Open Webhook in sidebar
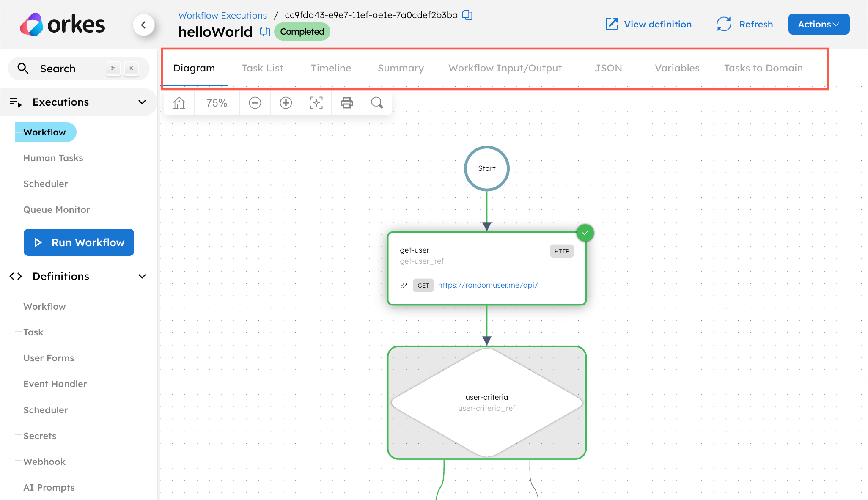Image resolution: width=868 pixels, height=500 pixels. pos(44,462)
